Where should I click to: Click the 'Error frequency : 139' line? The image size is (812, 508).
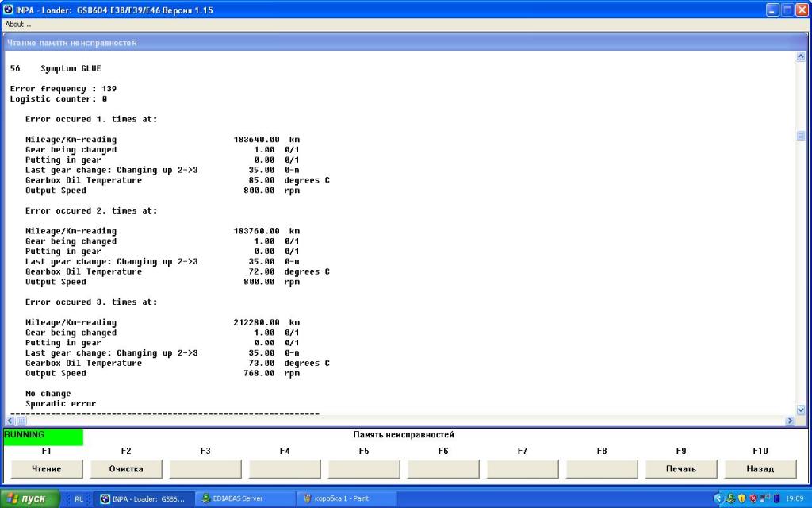coord(63,89)
